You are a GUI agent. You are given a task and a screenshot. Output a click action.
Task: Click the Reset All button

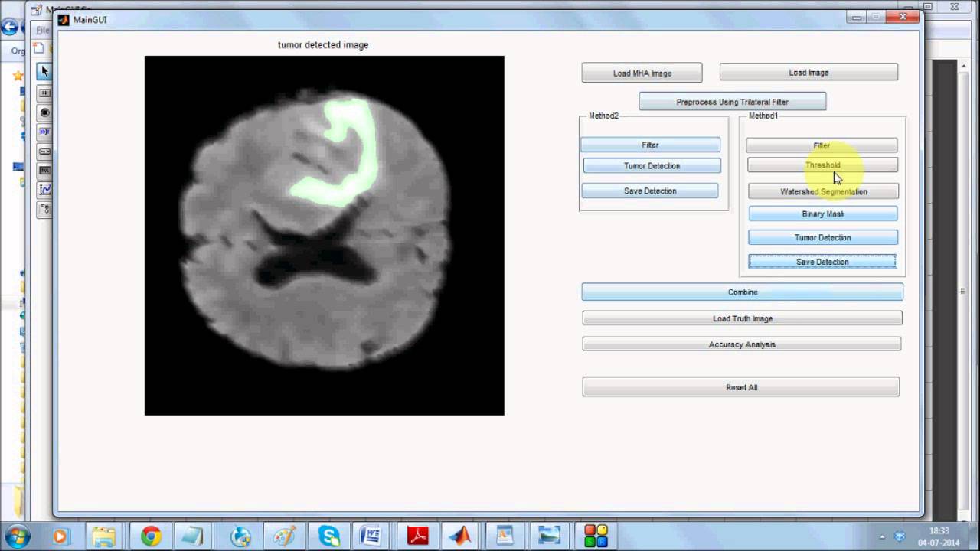741,387
